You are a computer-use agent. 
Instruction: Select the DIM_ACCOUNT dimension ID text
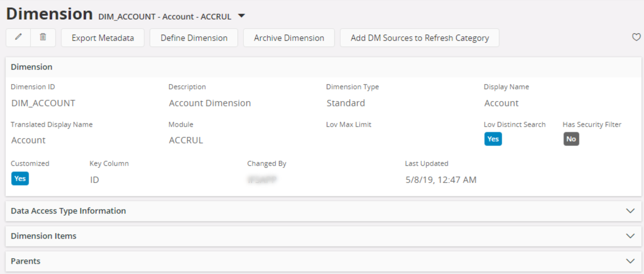(x=42, y=103)
